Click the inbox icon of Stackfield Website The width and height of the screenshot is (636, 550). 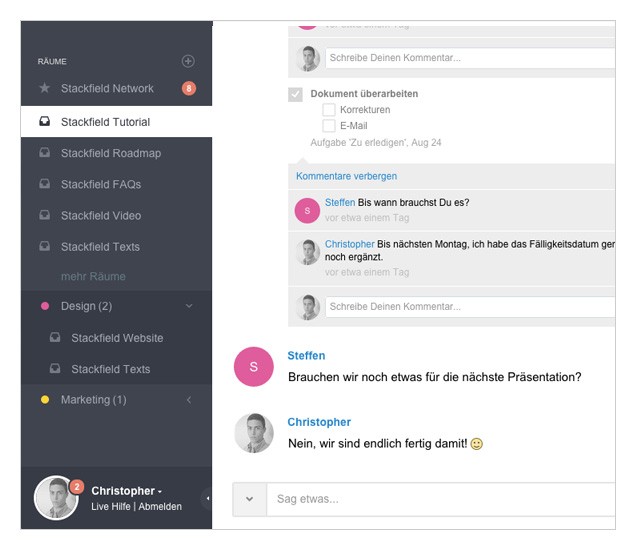(55, 337)
